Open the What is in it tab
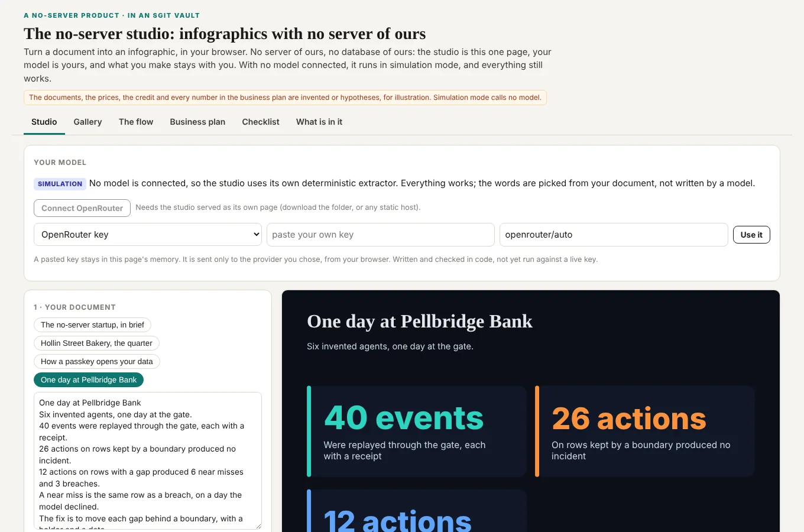Screen dimensions: 804x532 pyautogui.click(x=319, y=122)
